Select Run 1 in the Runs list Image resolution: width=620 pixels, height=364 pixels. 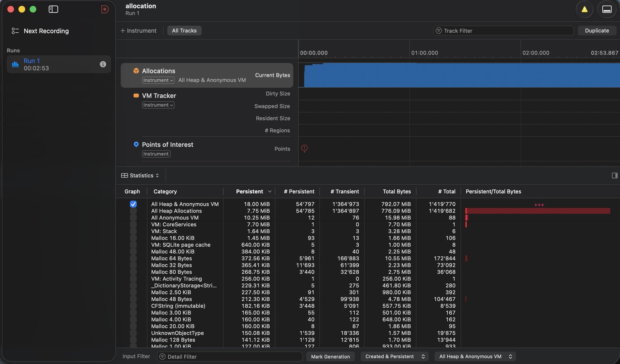59,64
